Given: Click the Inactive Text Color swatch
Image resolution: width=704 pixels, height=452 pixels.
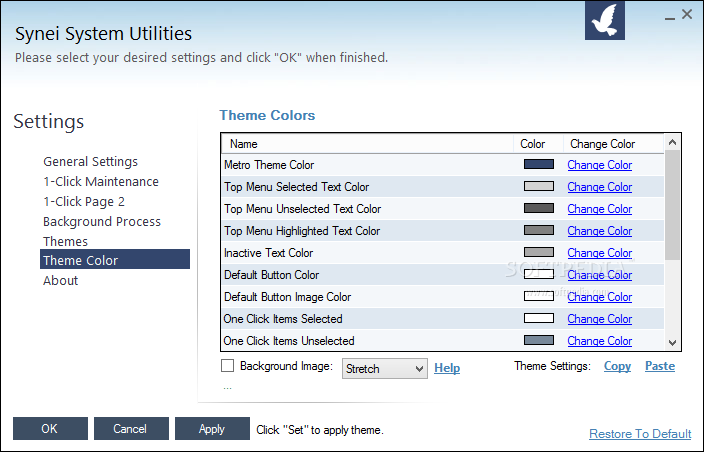Looking at the screenshot, I should [x=539, y=252].
